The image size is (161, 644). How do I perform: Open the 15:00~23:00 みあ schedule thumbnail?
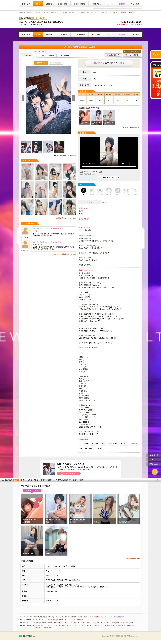pyautogui.click(x=97, y=118)
